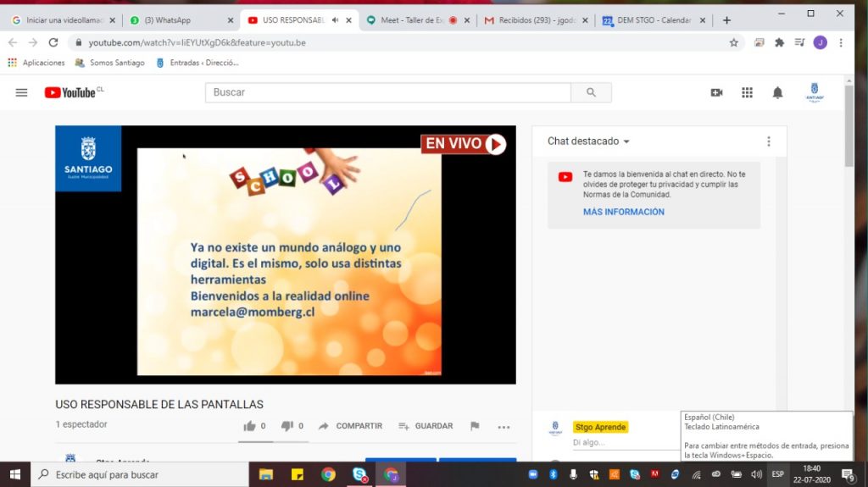Click the page vertical scrollbar
The height and width of the screenshot is (487, 868).
click(849, 126)
